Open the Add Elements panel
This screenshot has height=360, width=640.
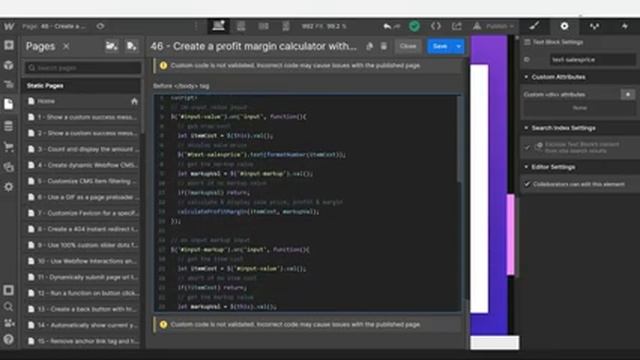(9, 45)
